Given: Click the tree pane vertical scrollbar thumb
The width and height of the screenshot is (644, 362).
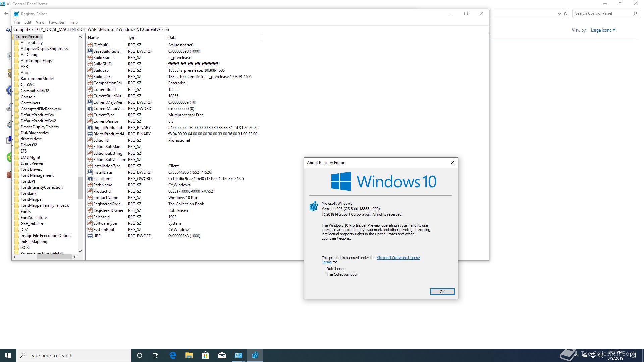Looking at the screenshot, I should (x=80, y=188).
